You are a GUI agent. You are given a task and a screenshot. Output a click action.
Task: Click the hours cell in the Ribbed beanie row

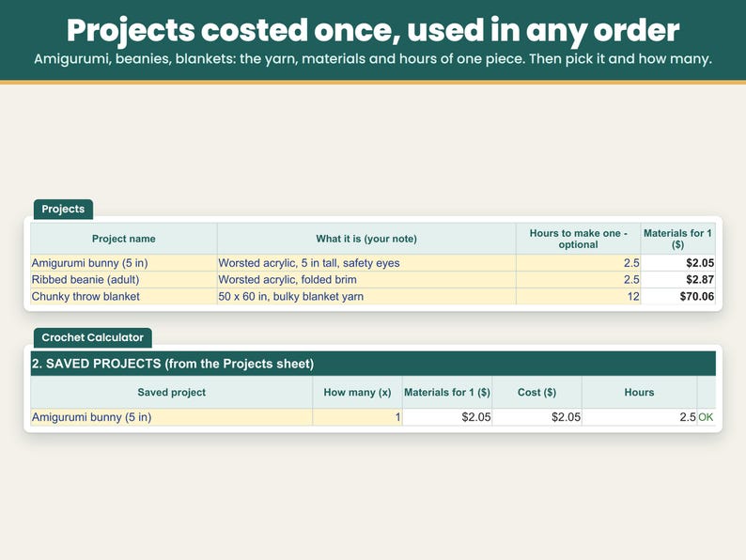tap(578, 279)
